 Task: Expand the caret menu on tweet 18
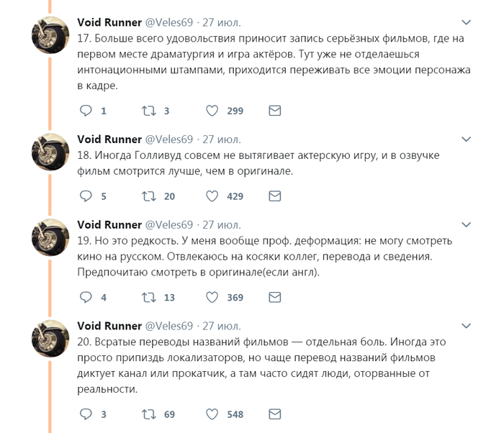(x=467, y=140)
